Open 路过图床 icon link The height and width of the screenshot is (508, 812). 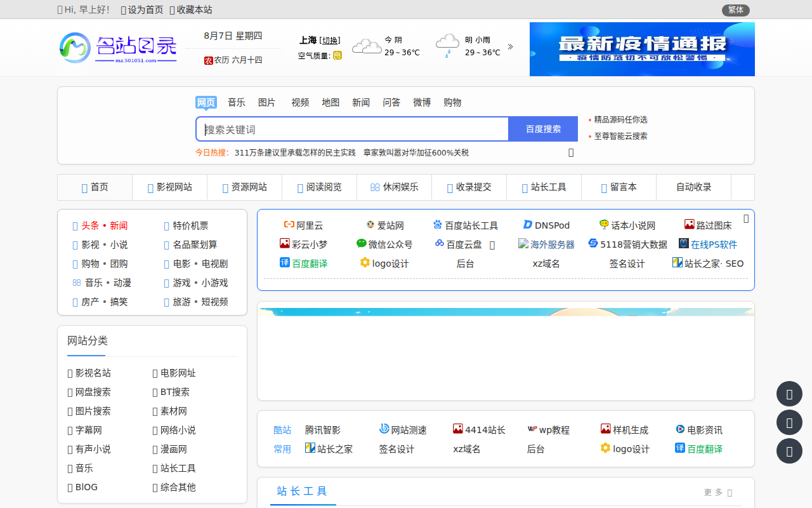tap(690, 225)
